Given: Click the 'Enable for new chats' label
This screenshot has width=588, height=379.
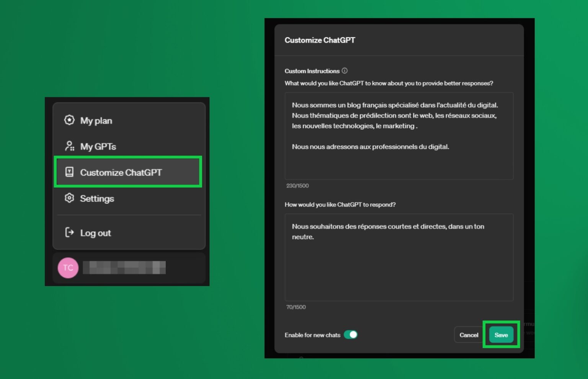Looking at the screenshot, I should (x=312, y=335).
